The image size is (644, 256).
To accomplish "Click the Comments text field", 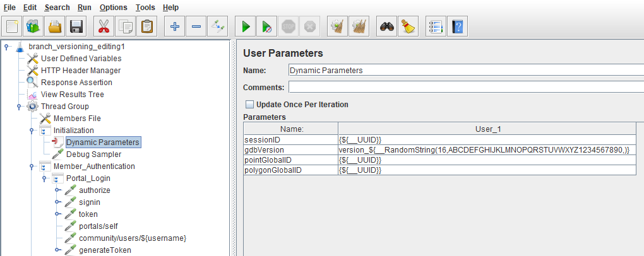I will (x=466, y=87).
